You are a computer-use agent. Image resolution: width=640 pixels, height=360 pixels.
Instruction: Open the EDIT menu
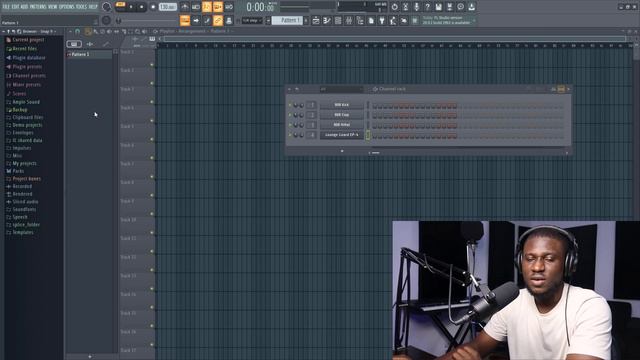[15, 7]
